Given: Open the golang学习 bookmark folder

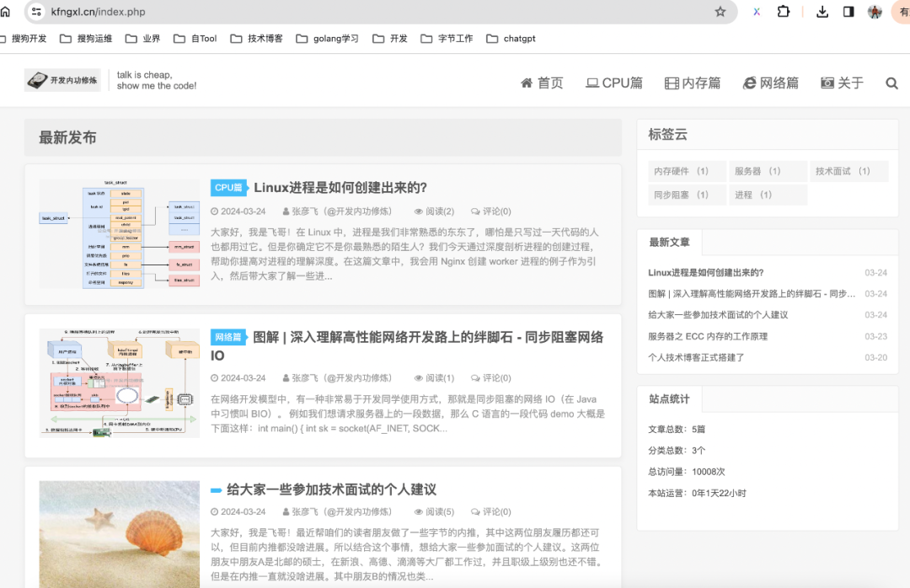Looking at the screenshot, I should [327, 39].
